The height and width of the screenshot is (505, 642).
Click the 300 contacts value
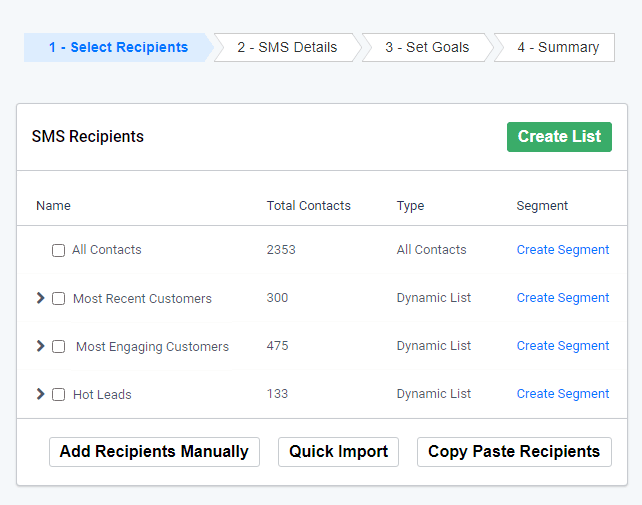[277, 298]
